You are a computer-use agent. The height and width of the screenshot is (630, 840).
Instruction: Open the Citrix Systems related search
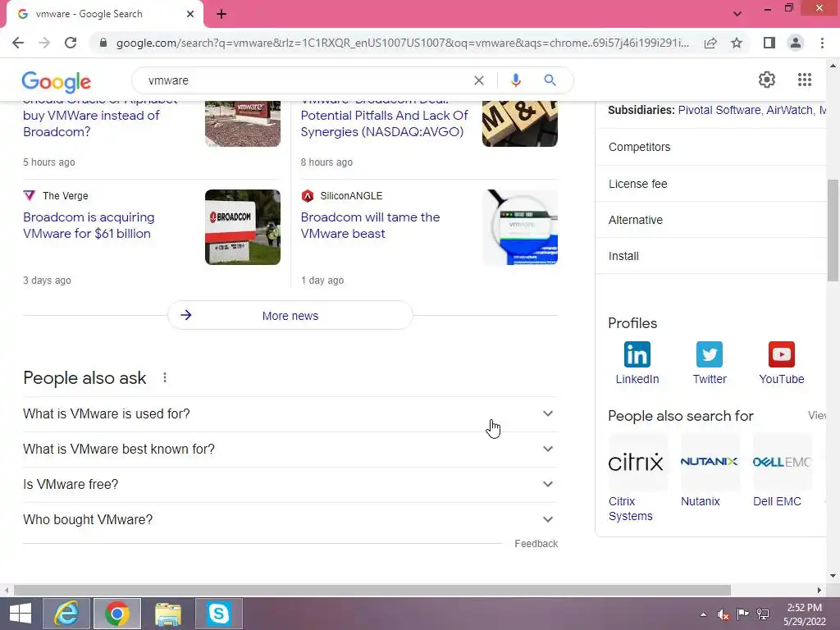[636, 478]
